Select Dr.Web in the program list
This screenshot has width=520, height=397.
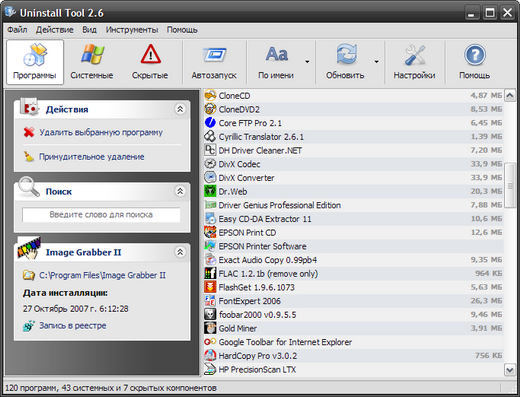(353, 191)
